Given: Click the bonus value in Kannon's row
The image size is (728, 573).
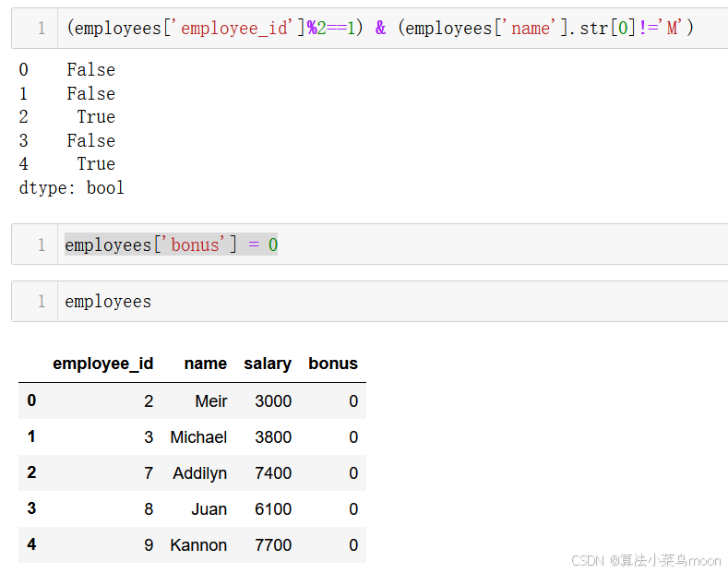Looking at the screenshot, I should pyautogui.click(x=353, y=545).
